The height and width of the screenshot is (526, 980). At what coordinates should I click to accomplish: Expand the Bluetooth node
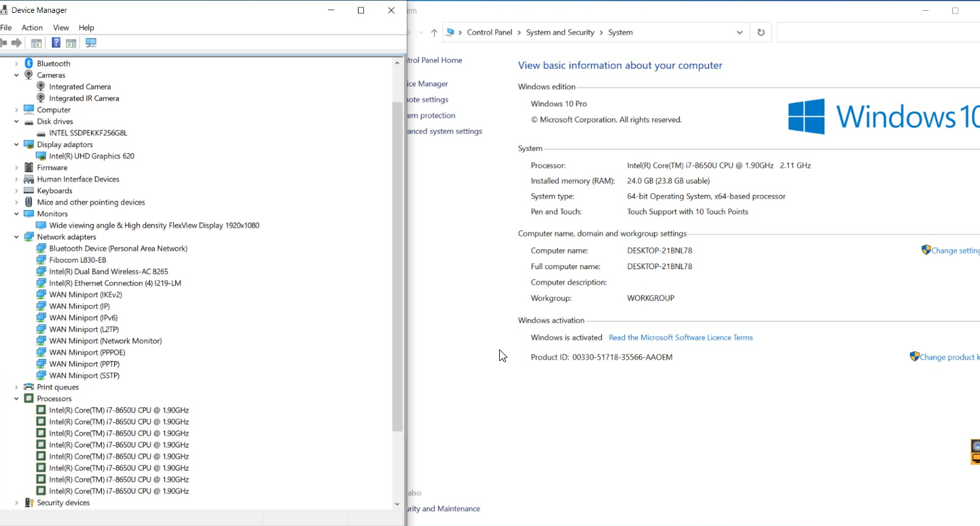[x=16, y=63]
